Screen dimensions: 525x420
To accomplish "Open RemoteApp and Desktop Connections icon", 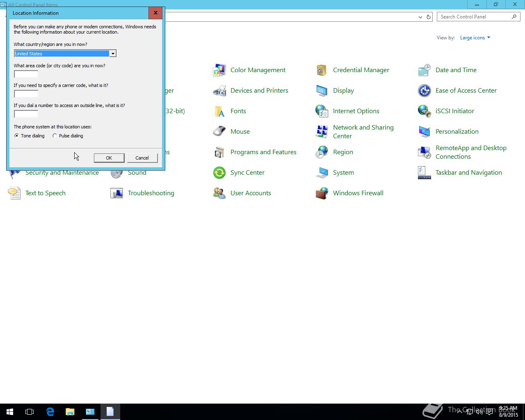I will click(x=425, y=152).
